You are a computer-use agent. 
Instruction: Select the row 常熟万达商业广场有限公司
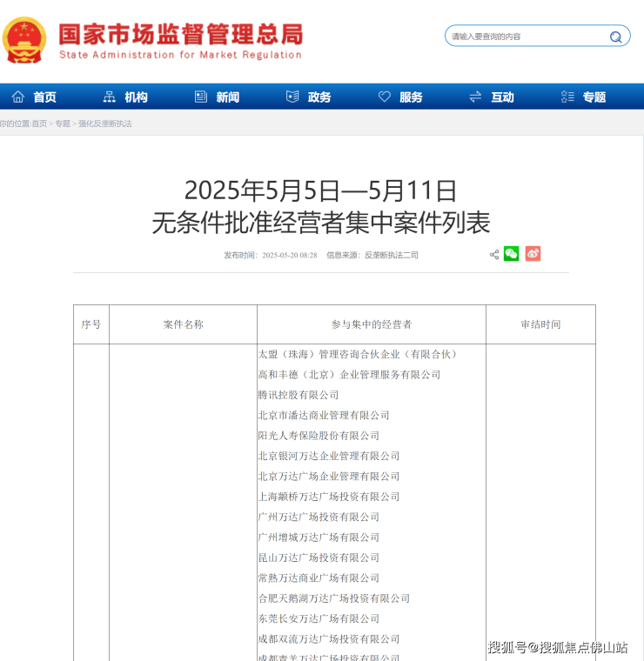tap(319, 578)
